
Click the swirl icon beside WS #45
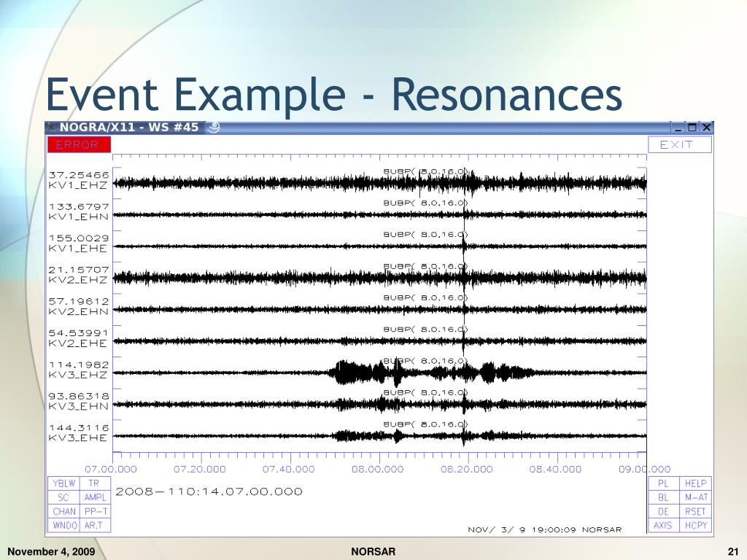tap(214, 127)
